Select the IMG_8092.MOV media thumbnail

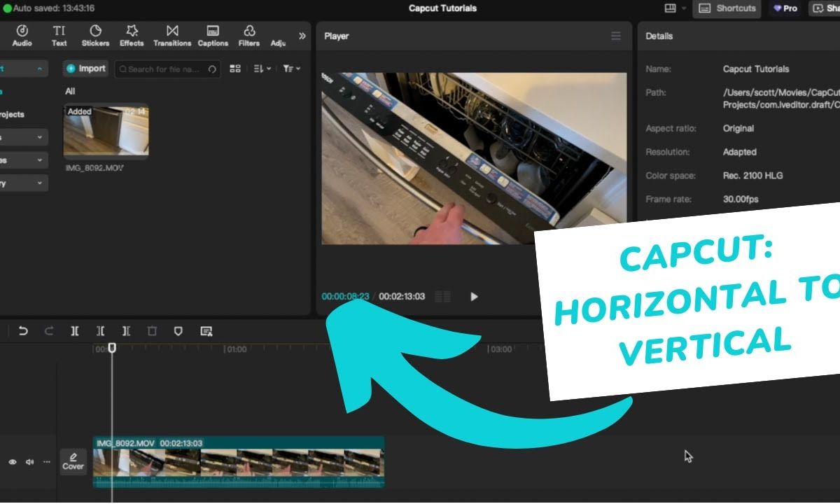pos(106,130)
